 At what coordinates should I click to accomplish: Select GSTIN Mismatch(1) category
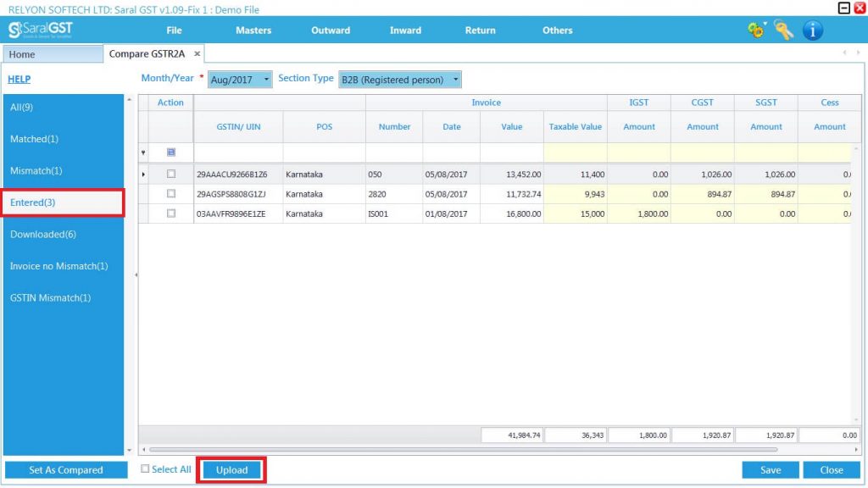[64, 297]
